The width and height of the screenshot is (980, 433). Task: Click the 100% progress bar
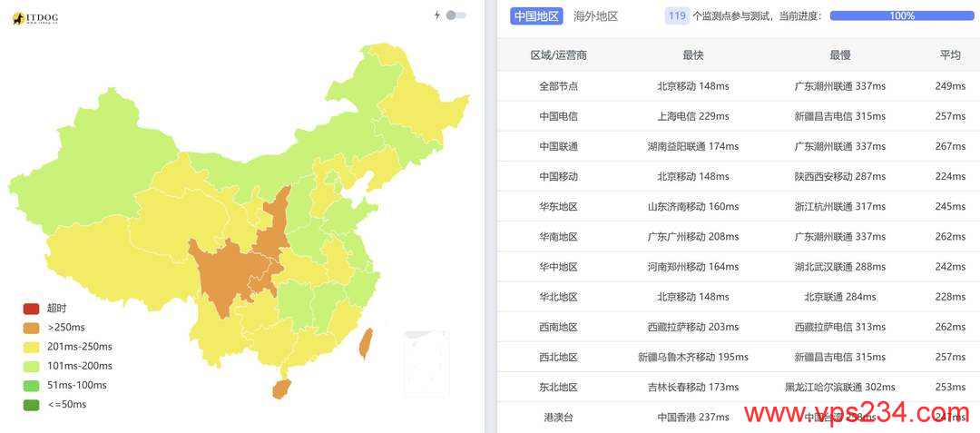pos(902,16)
